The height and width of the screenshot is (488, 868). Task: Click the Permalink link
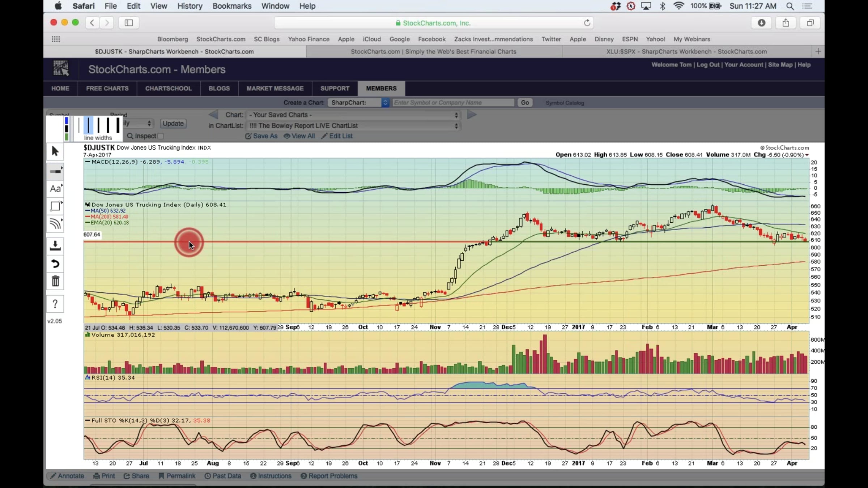(177, 476)
